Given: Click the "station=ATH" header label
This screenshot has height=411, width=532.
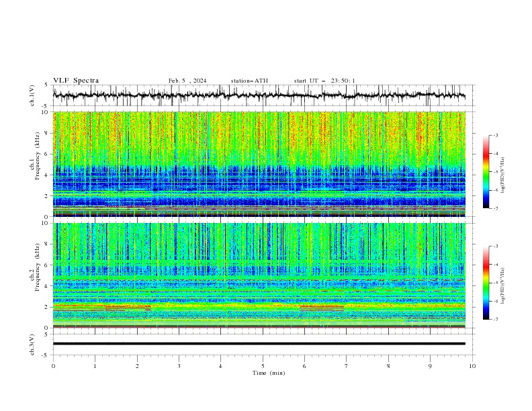Looking at the screenshot, I should point(249,81).
